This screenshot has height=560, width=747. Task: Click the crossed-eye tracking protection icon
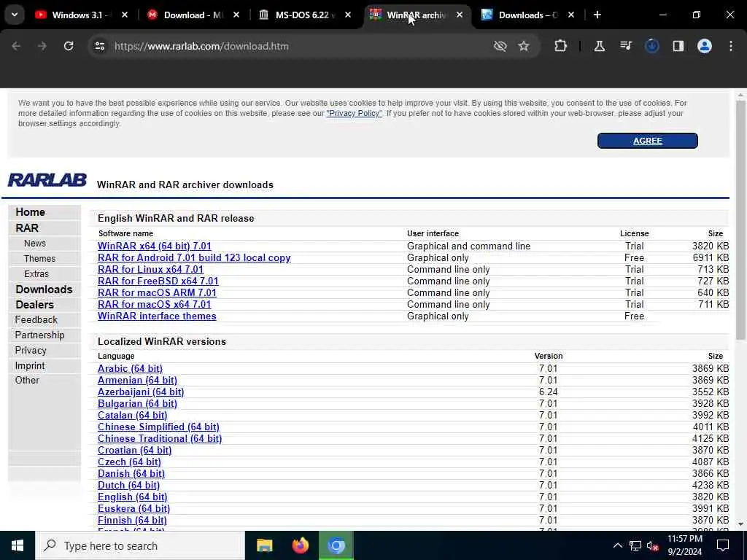500,46
